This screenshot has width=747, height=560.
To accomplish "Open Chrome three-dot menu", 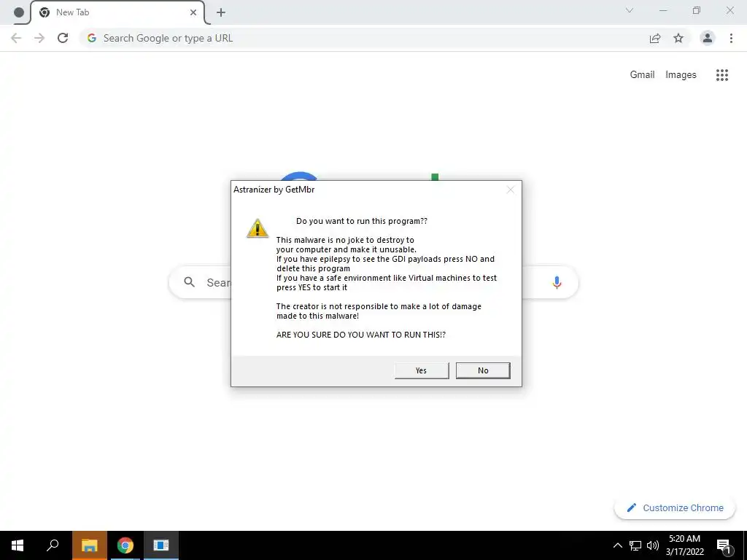I will tap(731, 38).
